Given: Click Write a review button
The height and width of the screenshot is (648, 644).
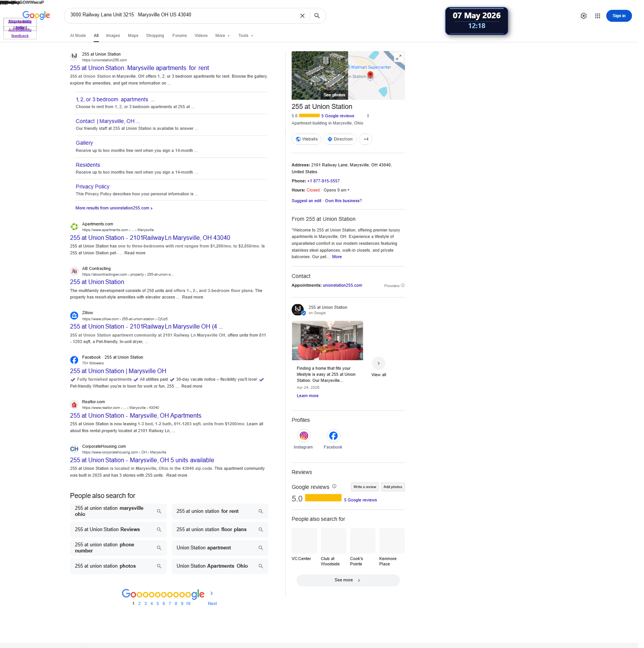Looking at the screenshot, I should click(365, 487).
